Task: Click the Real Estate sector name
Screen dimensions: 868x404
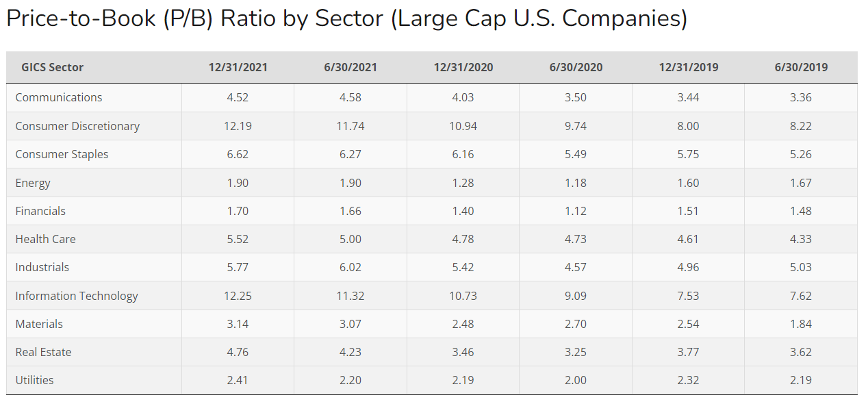Action: 43,352
